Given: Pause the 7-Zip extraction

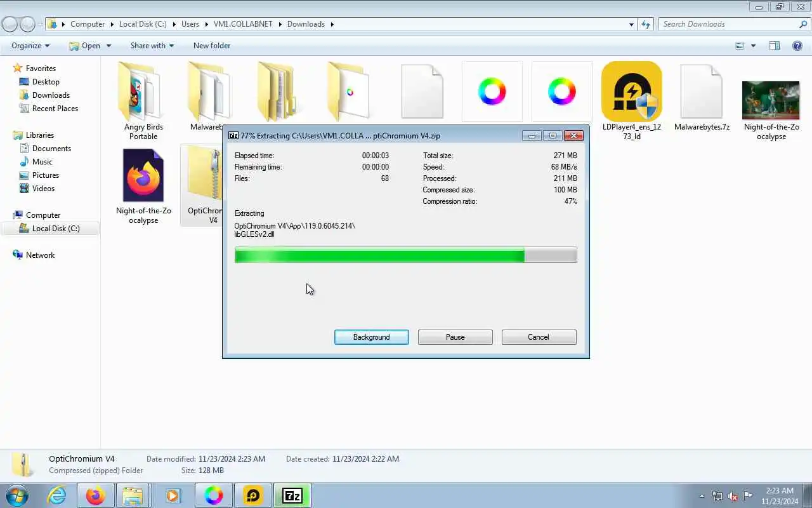Looking at the screenshot, I should [x=455, y=337].
